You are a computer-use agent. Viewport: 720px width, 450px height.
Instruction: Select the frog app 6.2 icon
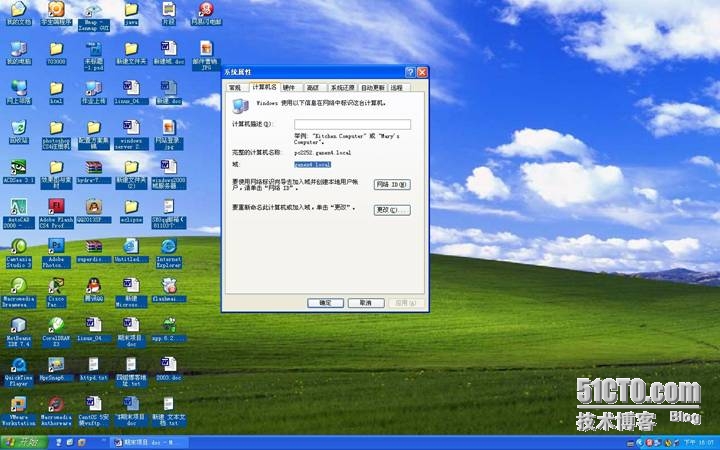[169, 330]
